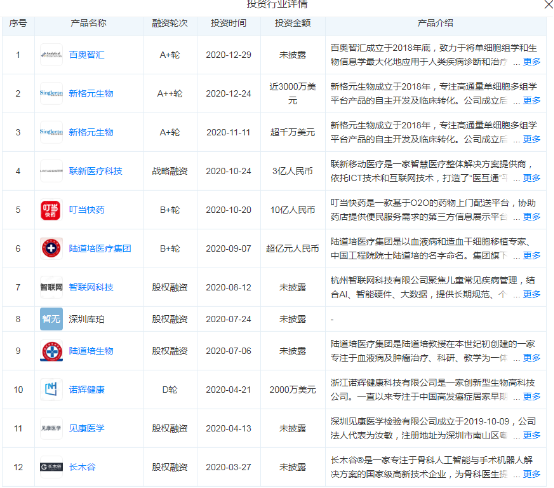554x488 pixels.
Task: Click the 陆道培医疗集团 logo icon
Action: (51, 248)
